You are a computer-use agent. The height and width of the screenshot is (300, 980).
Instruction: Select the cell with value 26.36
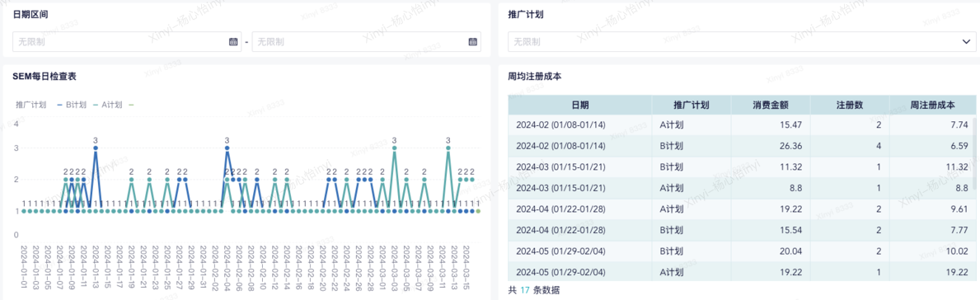(771, 146)
